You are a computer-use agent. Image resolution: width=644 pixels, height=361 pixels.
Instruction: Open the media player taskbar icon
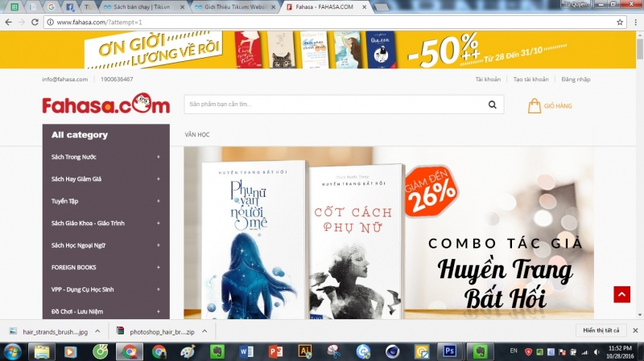pyautogui.click(x=71, y=351)
